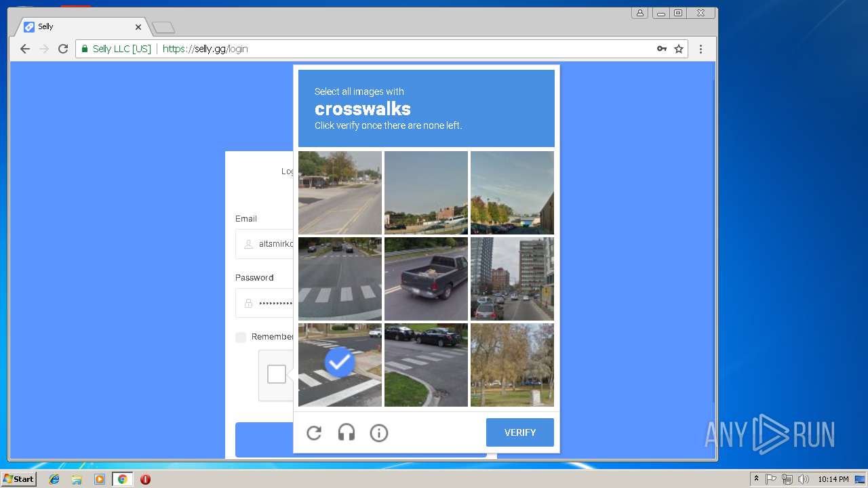The image size is (868, 488).
Task: Select the pickup truck image tile
Action: 426,279
